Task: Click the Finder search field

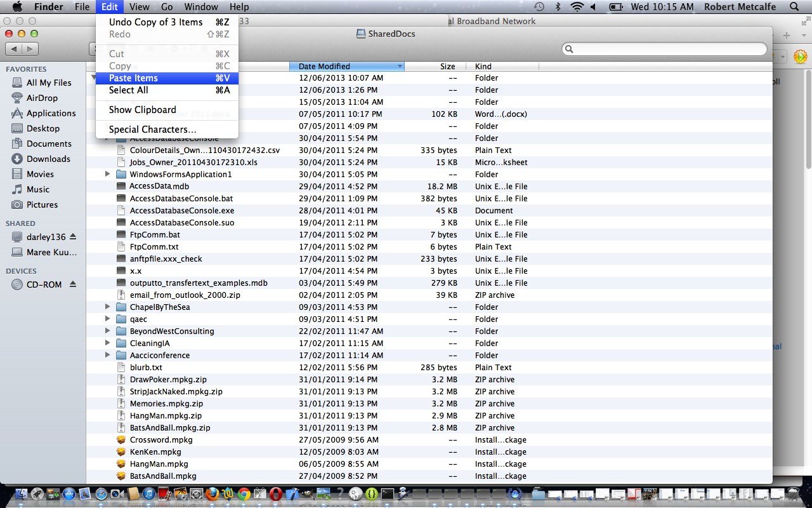Action: pyautogui.click(x=666, y=49)
